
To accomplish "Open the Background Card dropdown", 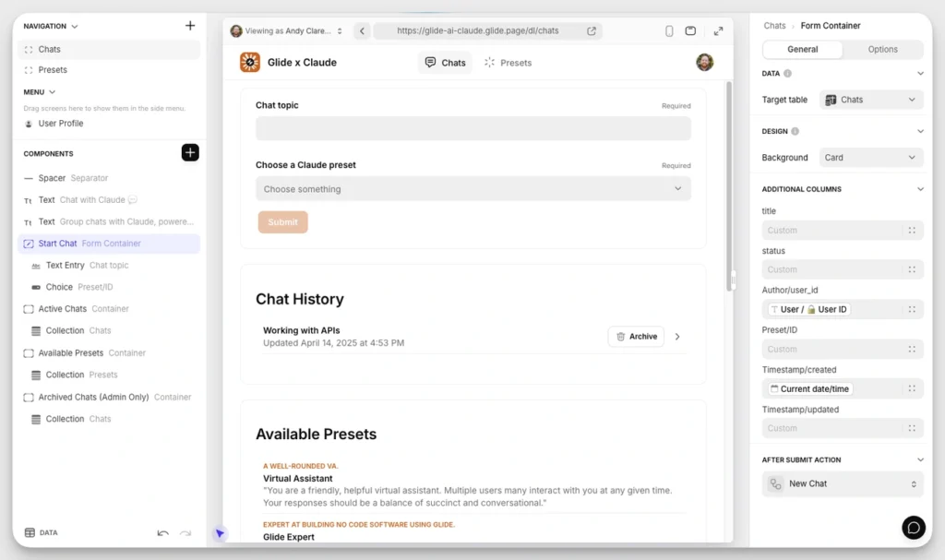I will click(x=871, y=158).
